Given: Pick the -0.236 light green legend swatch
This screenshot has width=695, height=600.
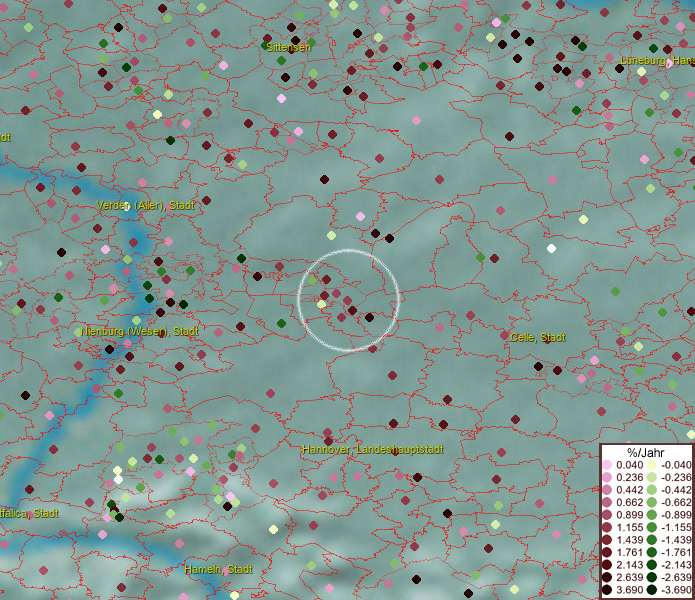Looking at the screenshot, I should [652, 477].
